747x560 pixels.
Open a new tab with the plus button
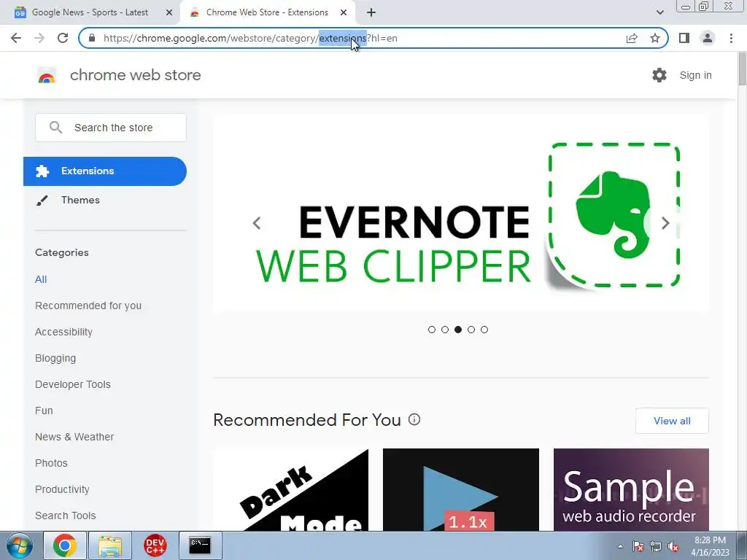[371, 12]
